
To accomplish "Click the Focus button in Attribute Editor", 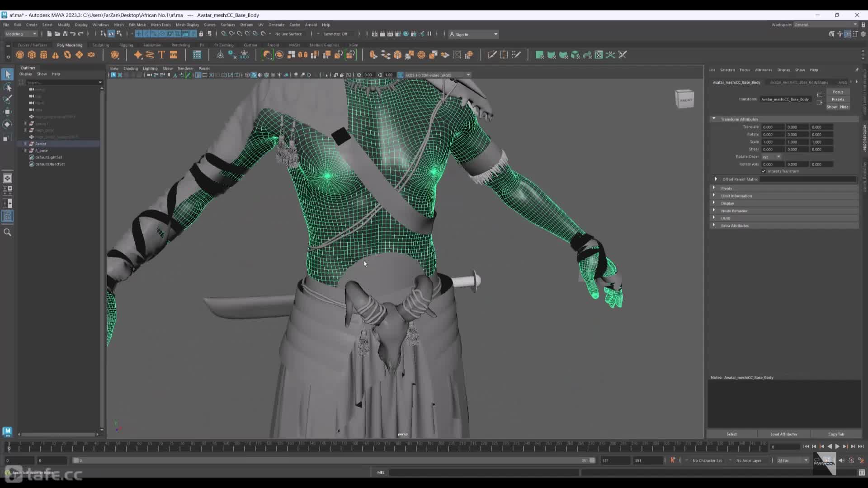I will coord(838,92).
